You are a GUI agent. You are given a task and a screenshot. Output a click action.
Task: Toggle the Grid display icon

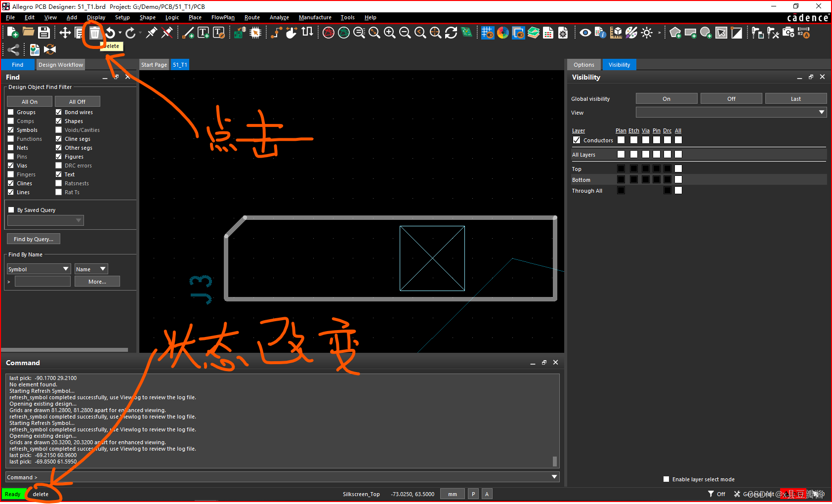488,33
